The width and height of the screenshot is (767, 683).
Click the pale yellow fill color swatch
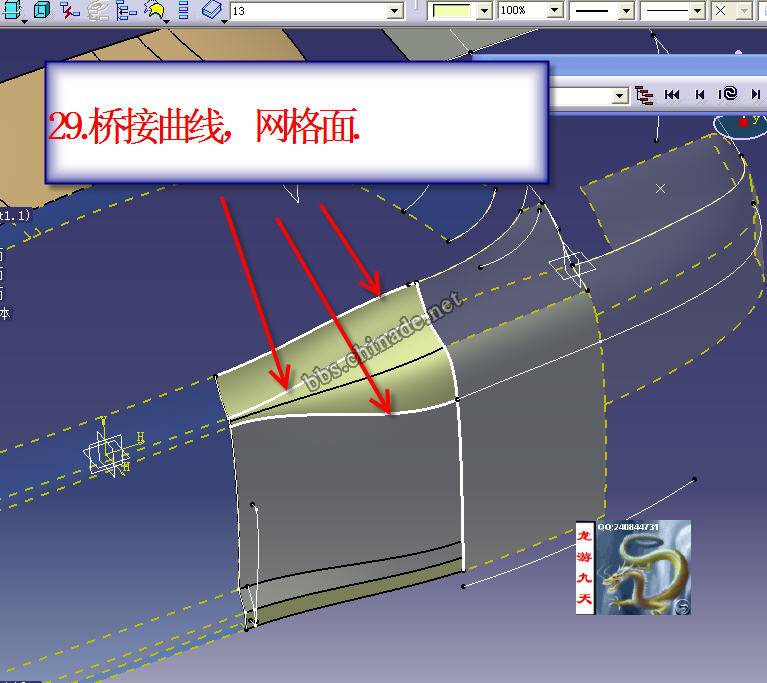(x=452, y=11)
